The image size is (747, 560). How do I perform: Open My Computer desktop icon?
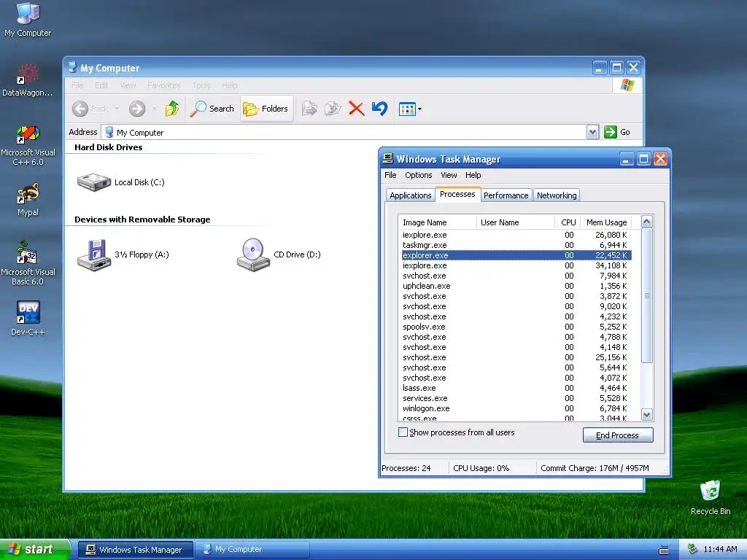pyautogui.click(x=28, y=20)
